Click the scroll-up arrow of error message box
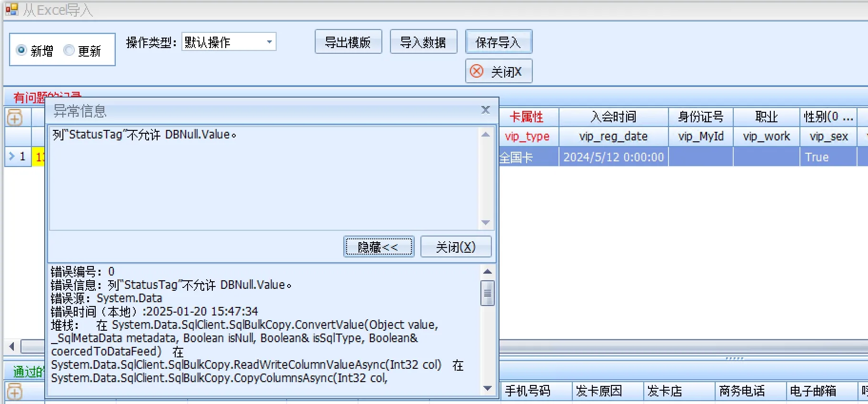The width and height of the screenshot is (868, 404). (x=486, y=135)
